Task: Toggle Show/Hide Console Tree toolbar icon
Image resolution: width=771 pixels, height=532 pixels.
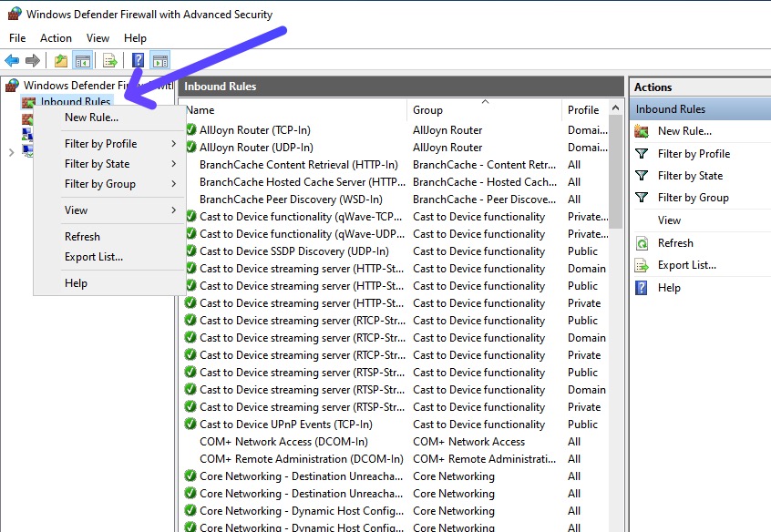Action: 82,61
